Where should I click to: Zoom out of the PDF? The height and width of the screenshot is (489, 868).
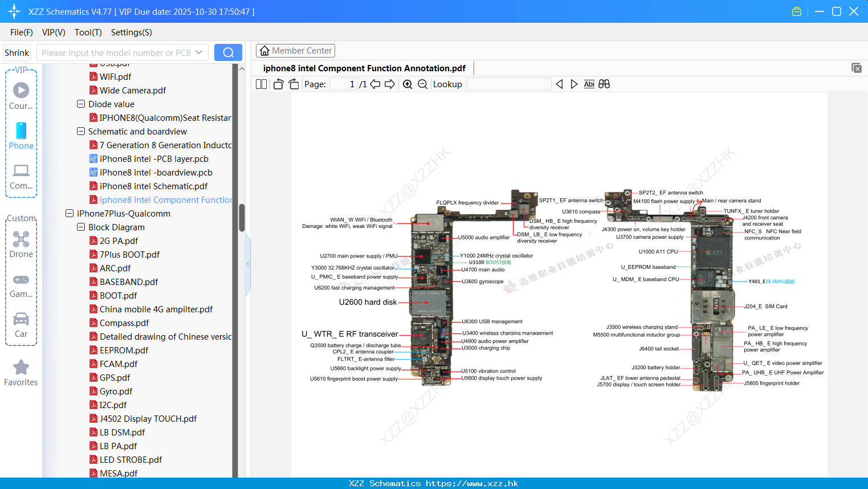click(422, 84)
